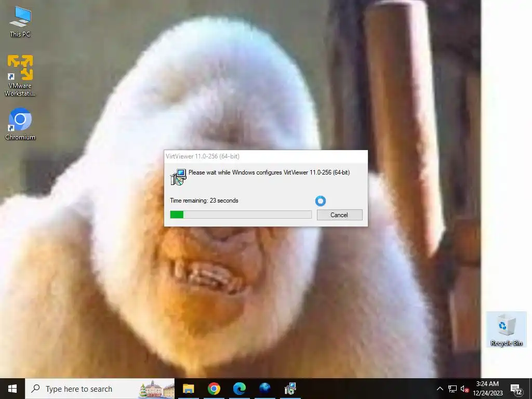Select 'Please wait while Windows configures' message
532x399 pixels.
(x=269, y=172)
